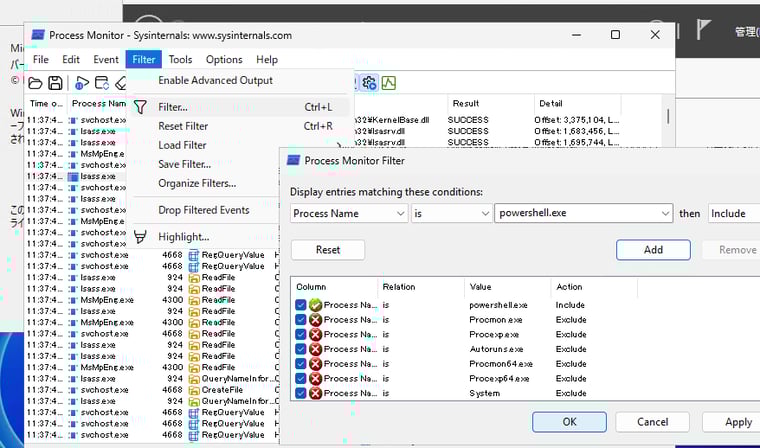The image size is (760, 448).
Task: Click the exclude icon on Procexp.exe row
Action: [316, 335]
